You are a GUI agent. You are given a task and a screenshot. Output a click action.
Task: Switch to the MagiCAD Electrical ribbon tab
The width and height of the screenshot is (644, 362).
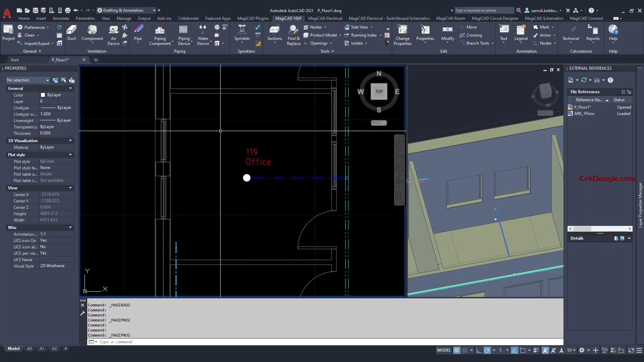[325, 18]
